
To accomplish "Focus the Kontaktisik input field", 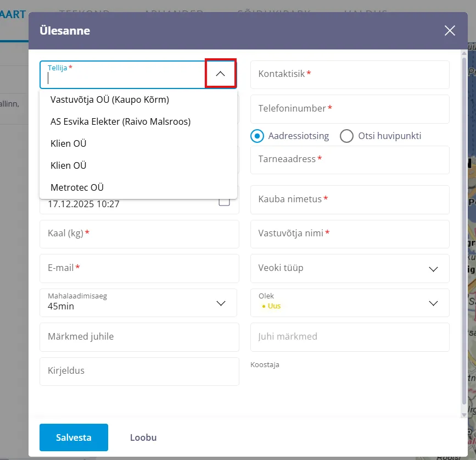I will click(x=350, y=74).
